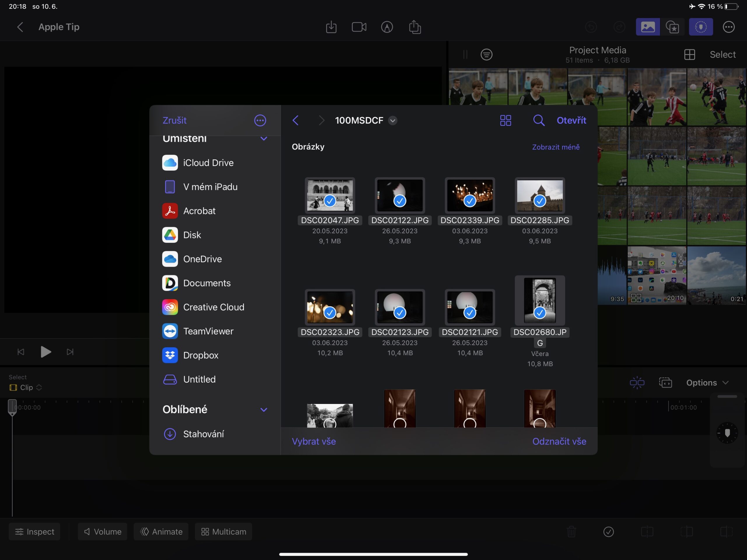747x560 pixels.
Task: Click the search magnifier in file picker
Action: click(x=538, y=120)
